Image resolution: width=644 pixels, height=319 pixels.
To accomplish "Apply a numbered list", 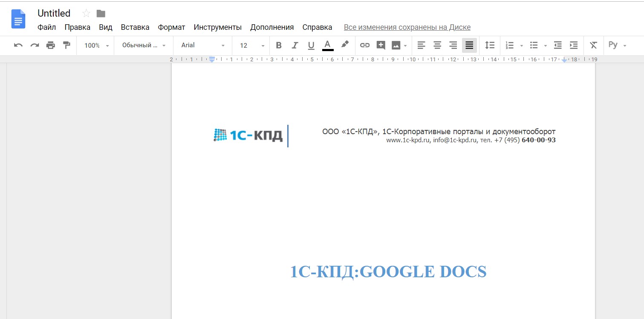I will tap(510, 45).
